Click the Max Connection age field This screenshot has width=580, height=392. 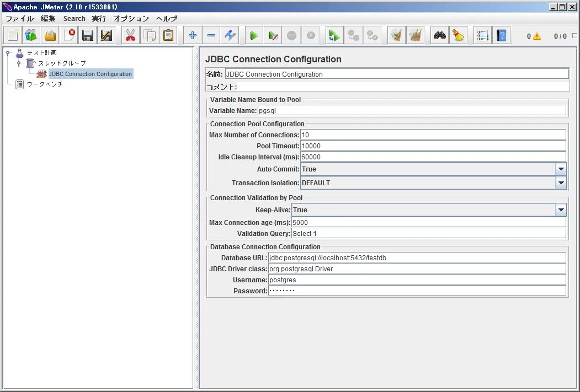click(x=429, y=222)
